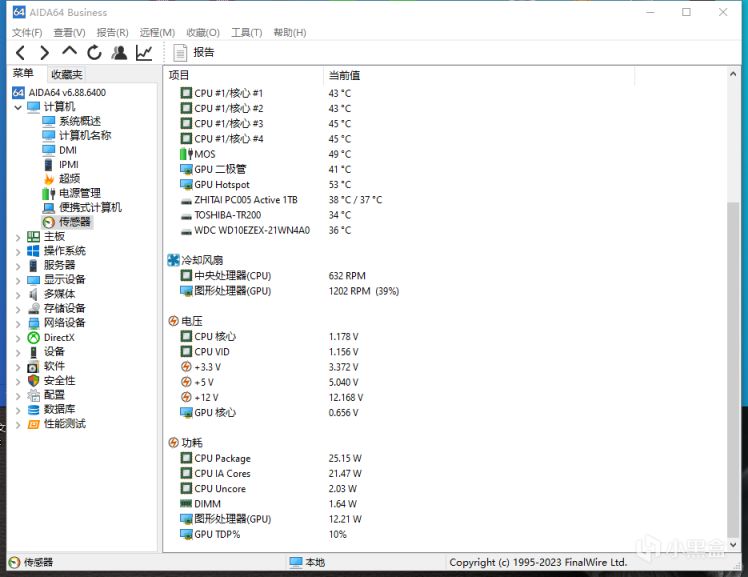
Task: Expand the 操作系统 tree node
Action: [18, 251]
